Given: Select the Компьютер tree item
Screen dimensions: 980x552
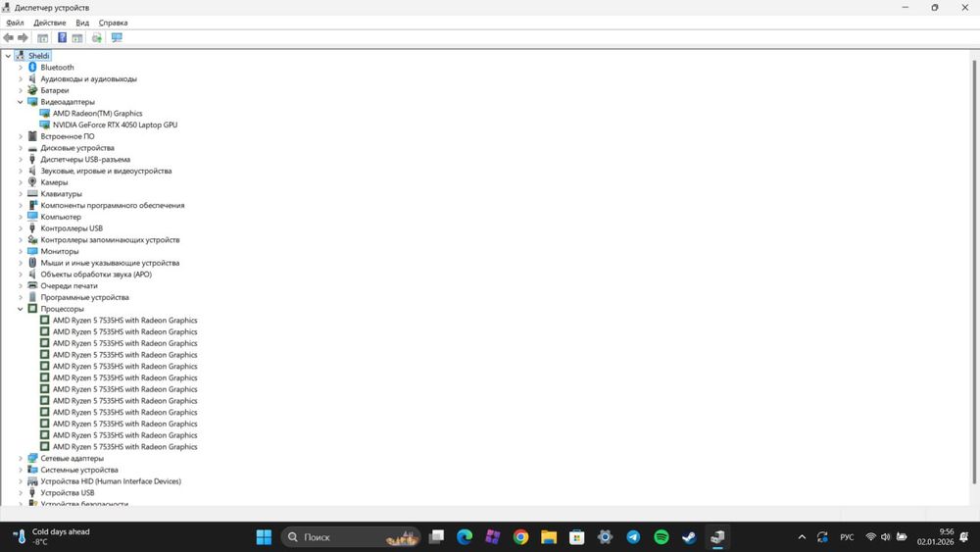Looking at the screenshot, I should 61,217.
